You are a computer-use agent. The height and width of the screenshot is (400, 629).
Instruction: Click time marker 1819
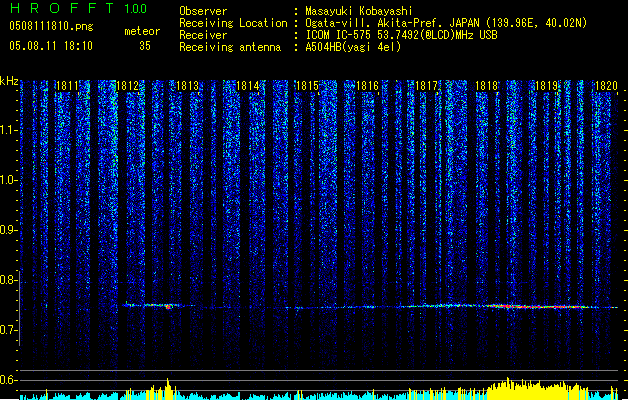[547, 86]
